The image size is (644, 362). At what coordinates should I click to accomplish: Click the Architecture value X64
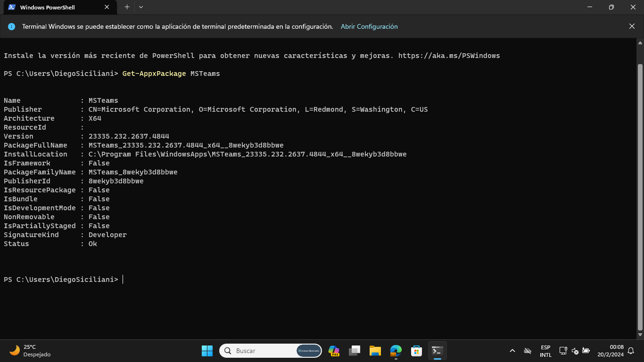[x=95, y=118]
